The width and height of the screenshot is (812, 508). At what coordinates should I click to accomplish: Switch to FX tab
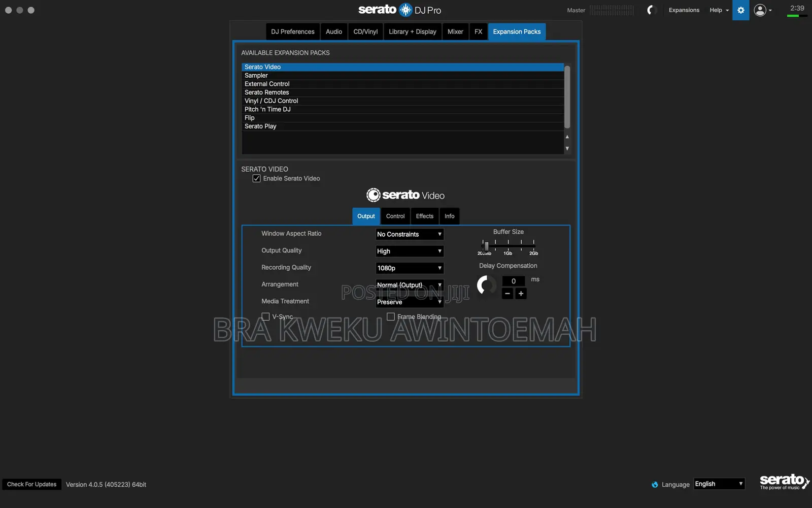point(478,31)
